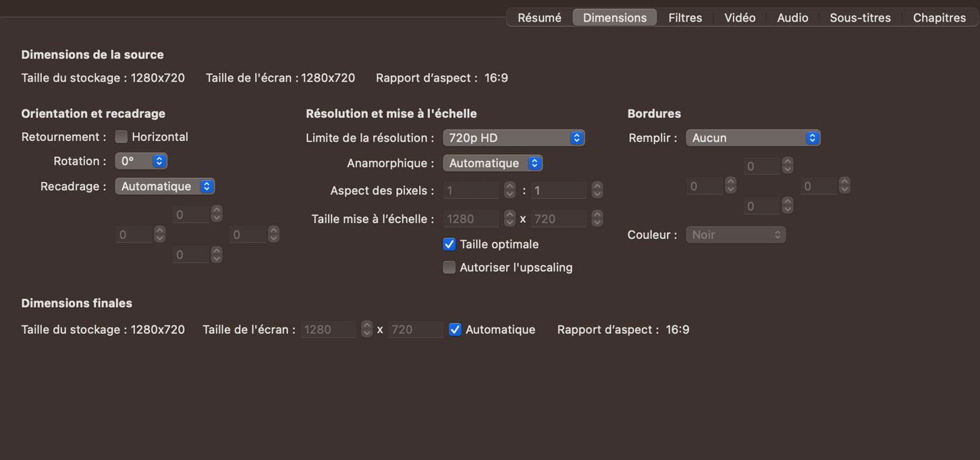Uncheck Taille optimale checkbox

(450, 244)
